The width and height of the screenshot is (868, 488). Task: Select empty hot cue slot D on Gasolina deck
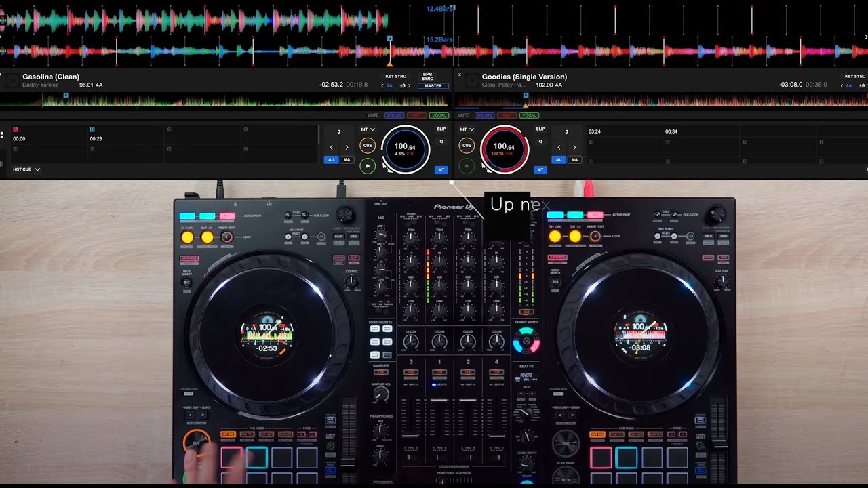coord(278,134)
